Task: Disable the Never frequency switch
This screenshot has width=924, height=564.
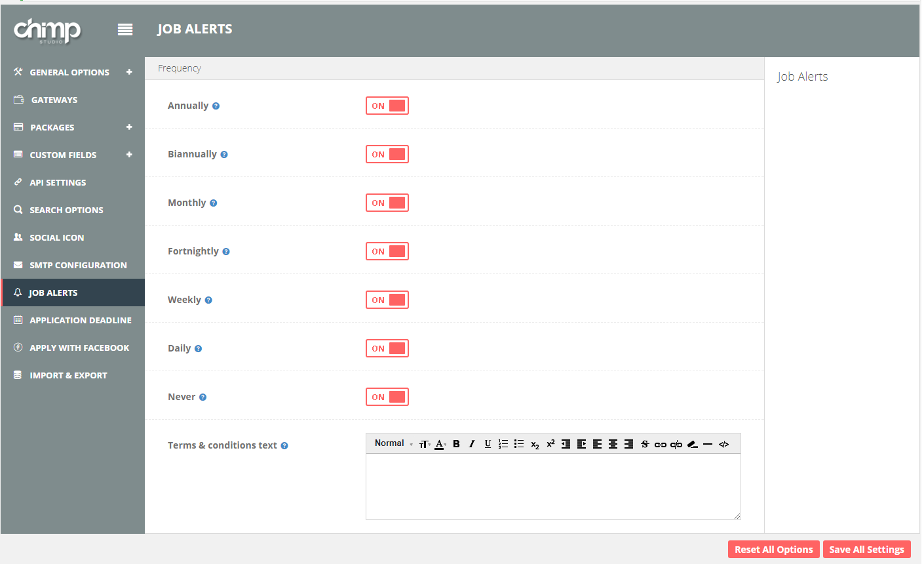Action: click(387, 397)
